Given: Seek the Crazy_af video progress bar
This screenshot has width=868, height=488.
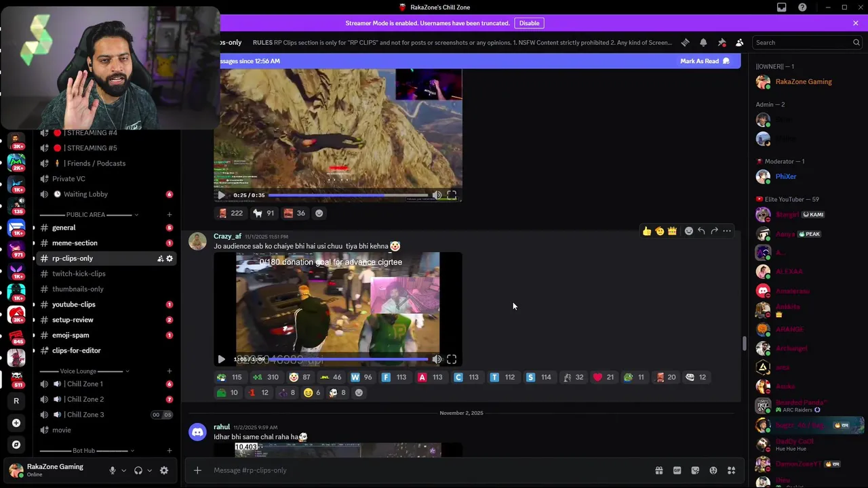Looking at the screenshot, I should coord(348,359).
